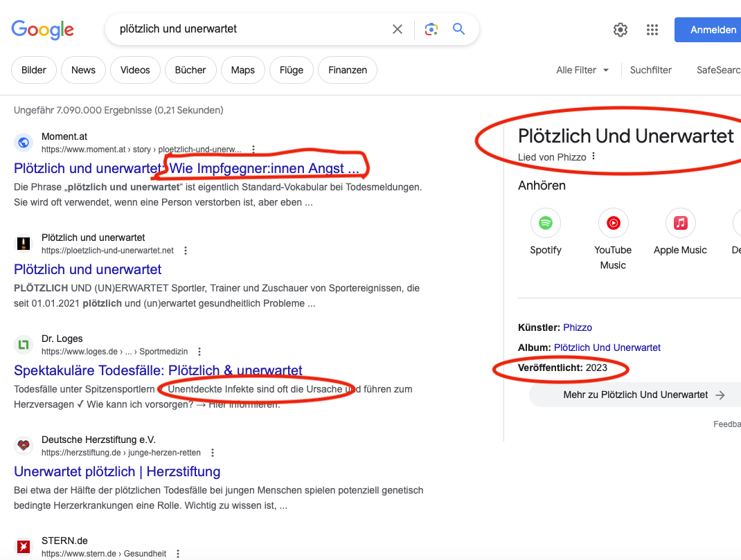Open the Phizzo artist link
The height and width of the screenshot is (560, 741).
[578, 327]
